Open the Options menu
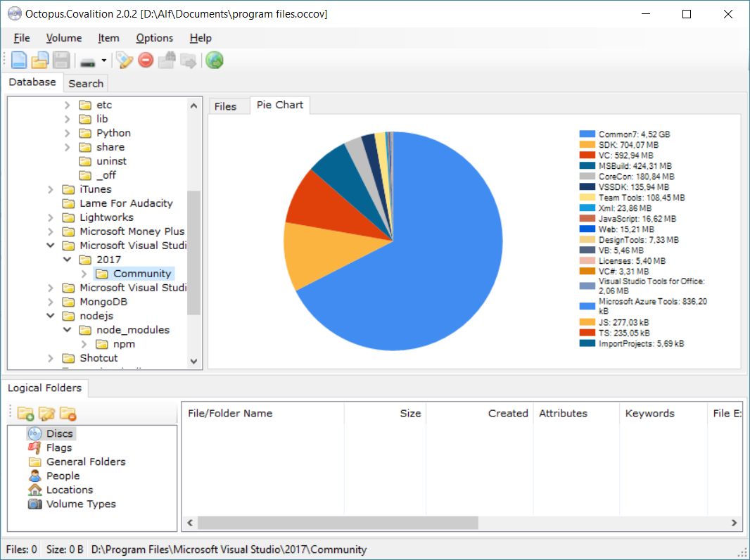 pyautogui.click(x=155, y=38)
